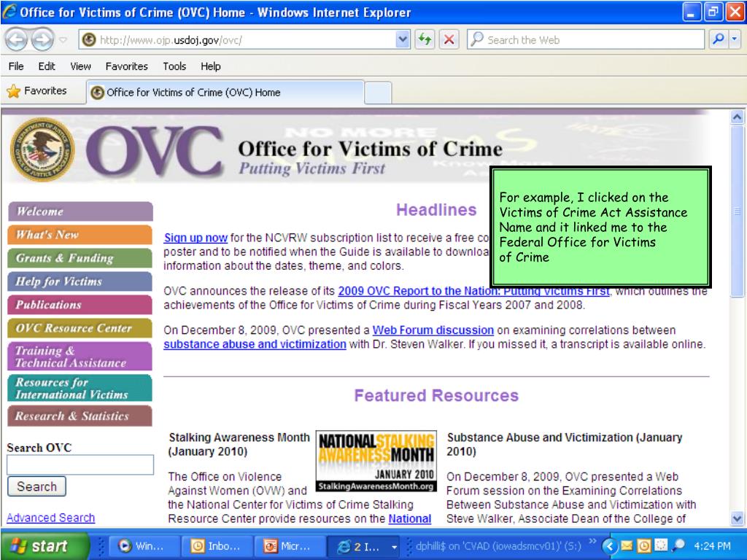The width and height of the screenshot is (747, 560).
Task: Expand the address bar history dropdown
Action: 403,40
